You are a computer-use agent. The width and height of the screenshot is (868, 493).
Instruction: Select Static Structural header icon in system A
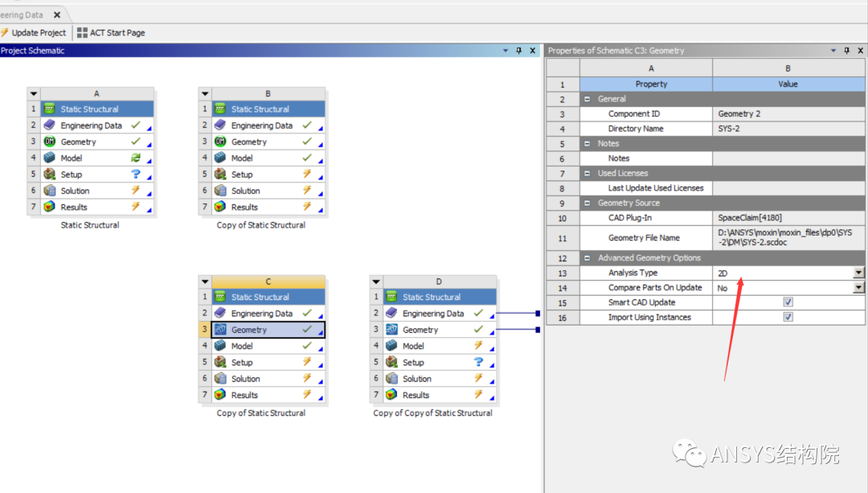pos(49,109)
